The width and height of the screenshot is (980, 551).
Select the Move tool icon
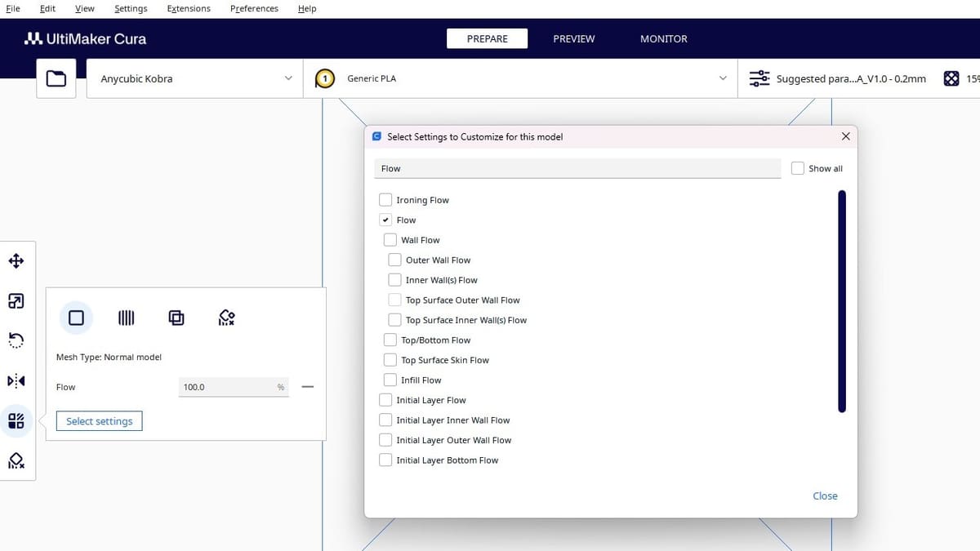point(16,261)
